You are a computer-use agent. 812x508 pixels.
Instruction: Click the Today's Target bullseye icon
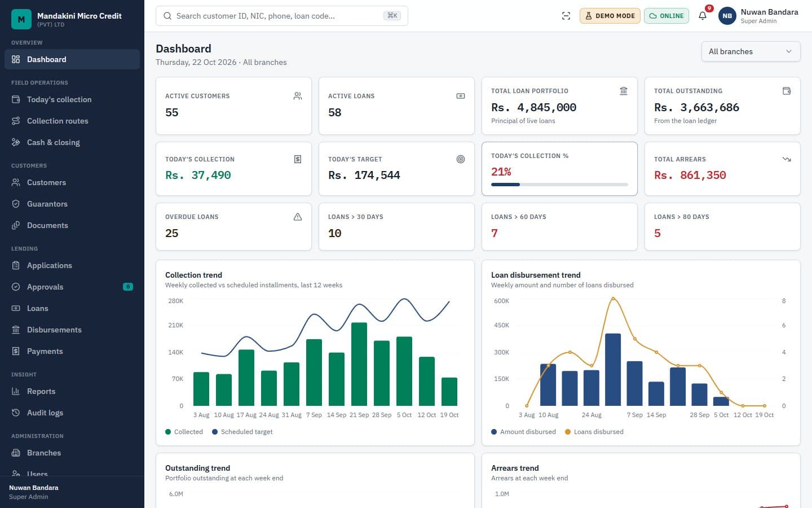click(x=461, y=159)
